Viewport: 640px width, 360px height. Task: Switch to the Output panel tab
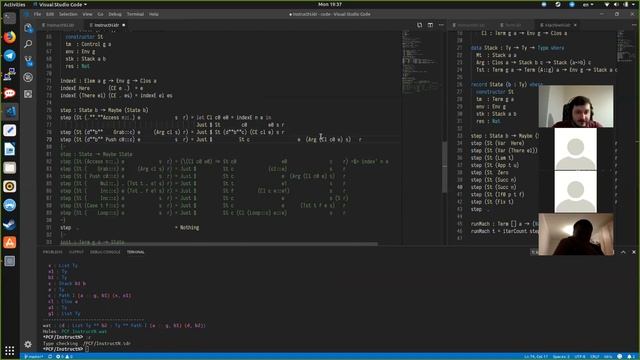tap(76, 252)
